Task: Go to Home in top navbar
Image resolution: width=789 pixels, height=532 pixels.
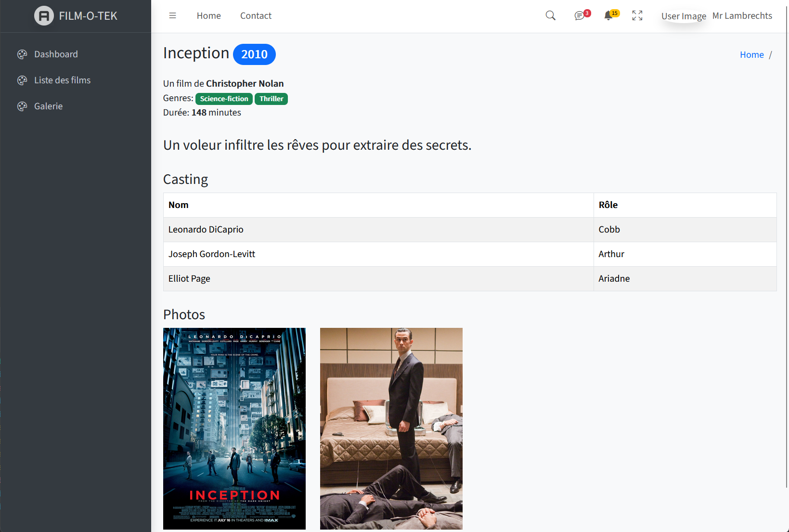Action: click(x=209, y=16)
